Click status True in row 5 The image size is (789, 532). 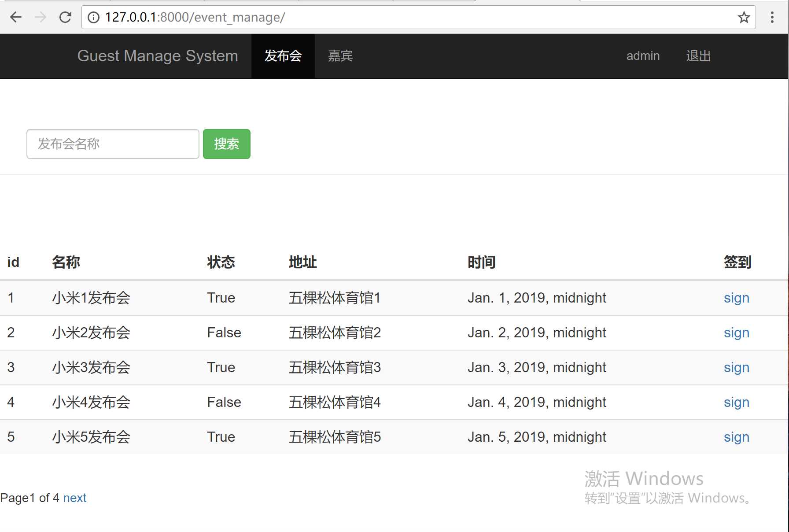[x=221, y=437]
